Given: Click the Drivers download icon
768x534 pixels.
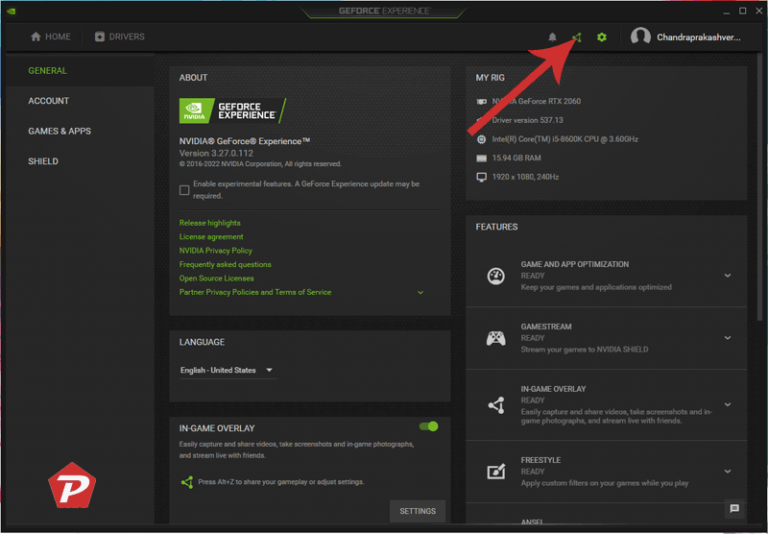Looking at the screenshot, I should pos(99,37).
